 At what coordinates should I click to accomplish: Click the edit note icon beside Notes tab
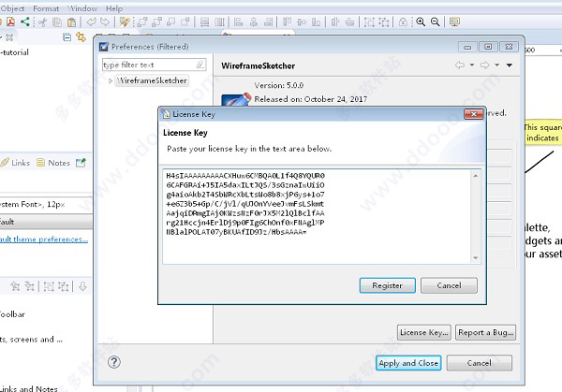coord(81,163)
